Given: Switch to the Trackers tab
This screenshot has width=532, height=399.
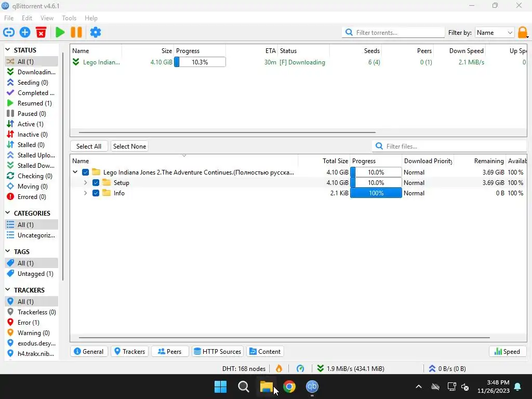Looking at the screenshot, I should [129, 352].
